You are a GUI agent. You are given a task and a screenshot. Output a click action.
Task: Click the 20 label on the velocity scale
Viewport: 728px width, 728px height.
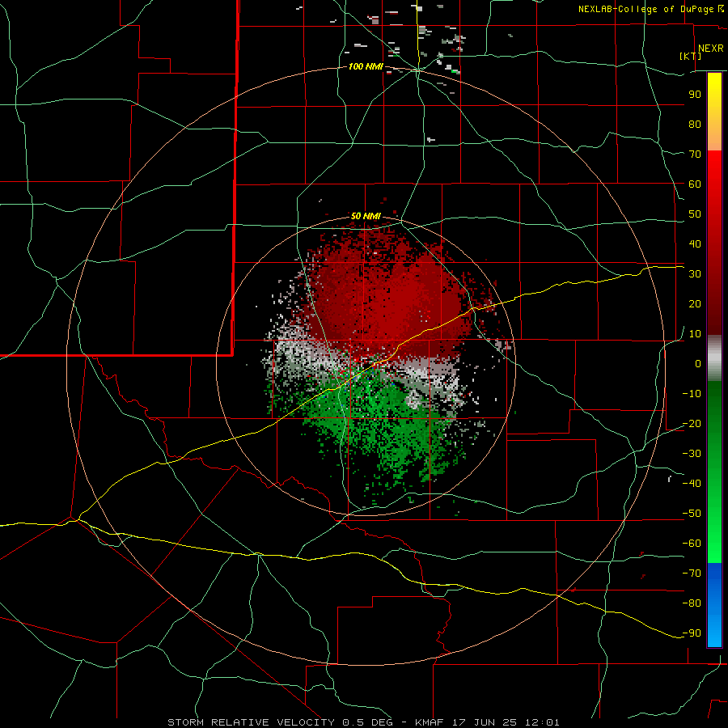pyautogui.click(x=695, y=304)
